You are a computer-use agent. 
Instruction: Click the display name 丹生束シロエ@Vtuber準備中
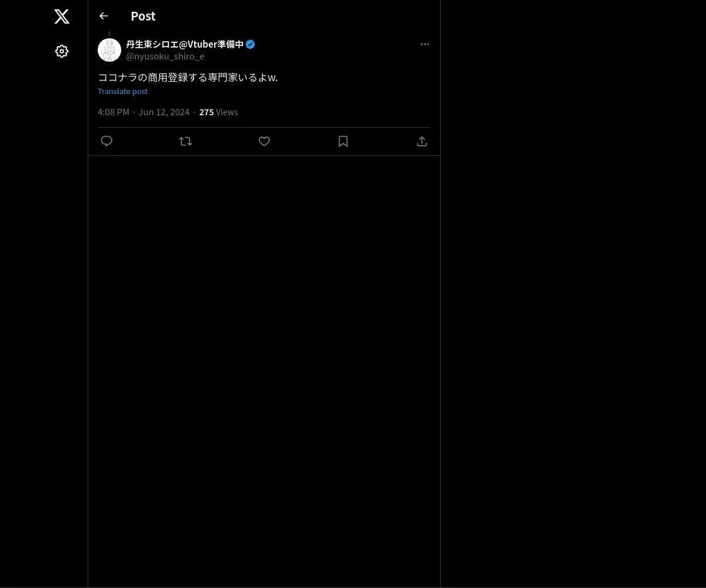coord(185,44)
